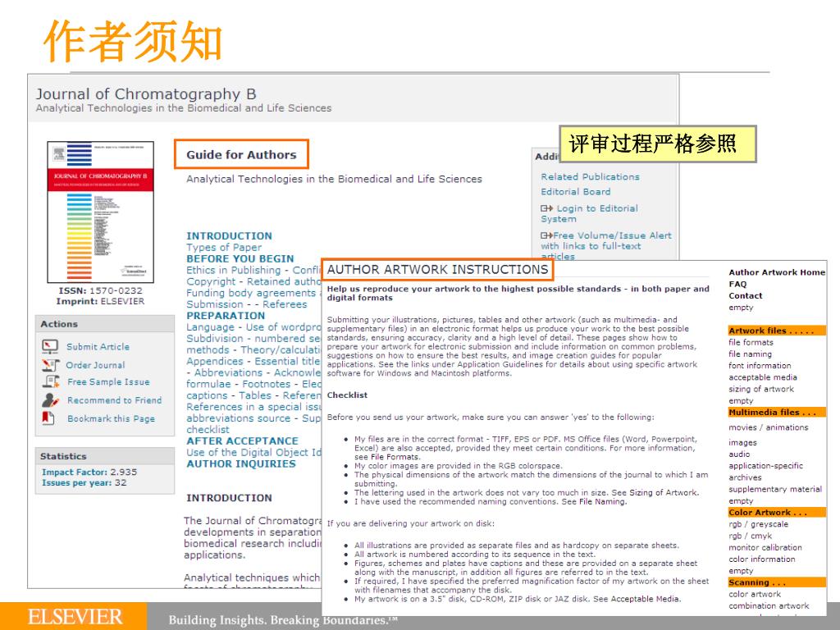Open the Copyright link
The image size is (840, 630).
click(211, 281)
